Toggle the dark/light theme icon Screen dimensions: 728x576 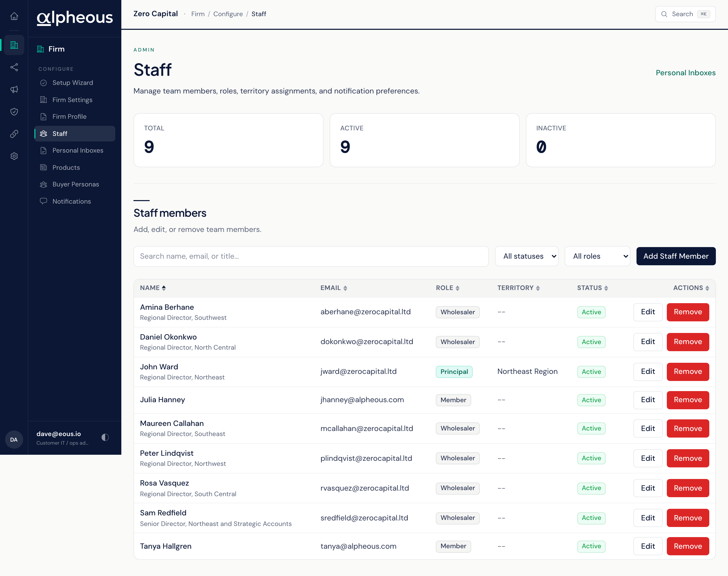(x=105, y=437)
